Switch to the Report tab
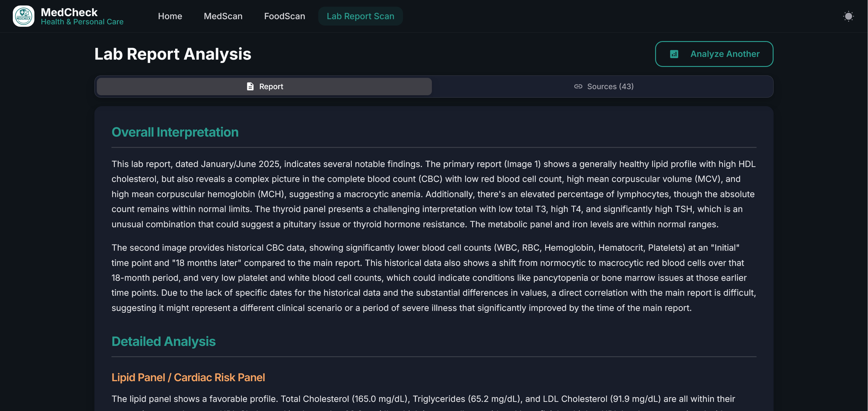 click(x=264, y=86)
